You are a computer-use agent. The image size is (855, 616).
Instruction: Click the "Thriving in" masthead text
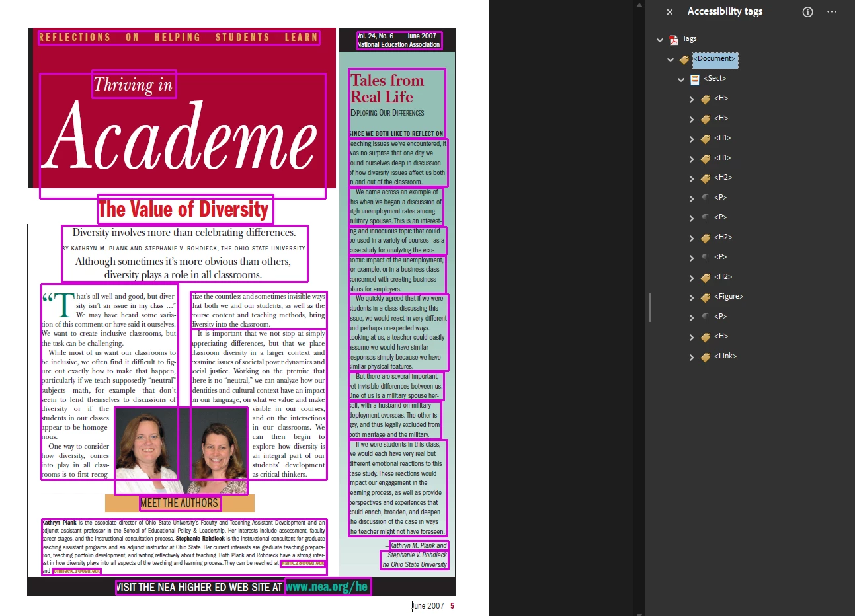click(134, 84)
